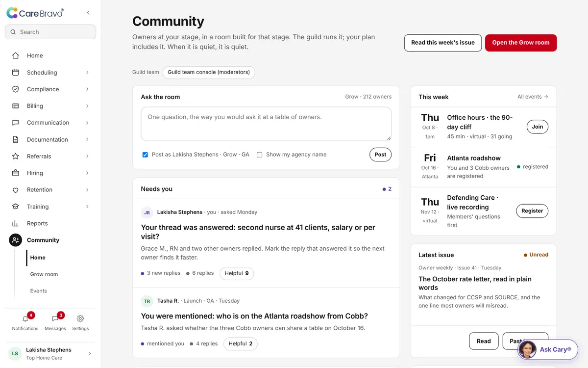This screenshot has height=368, width=588.
Task: Click the Ask the room question box
Action: [266, 124]
